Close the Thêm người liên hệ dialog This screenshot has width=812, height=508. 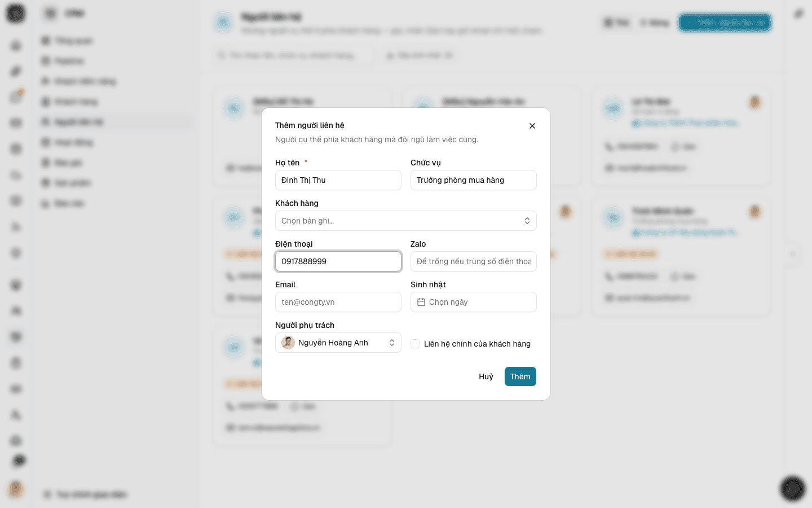pyautogui.click(x=532, y=126)
